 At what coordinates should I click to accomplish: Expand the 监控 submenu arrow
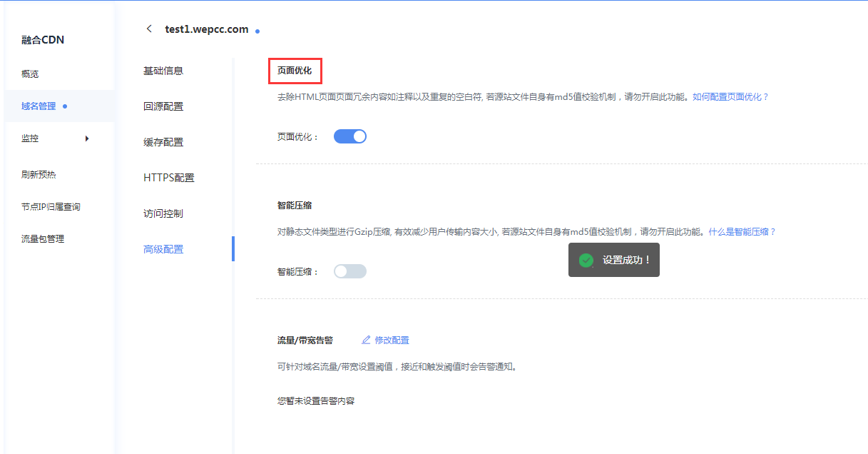pyautogui.click(x=87, y=138)
